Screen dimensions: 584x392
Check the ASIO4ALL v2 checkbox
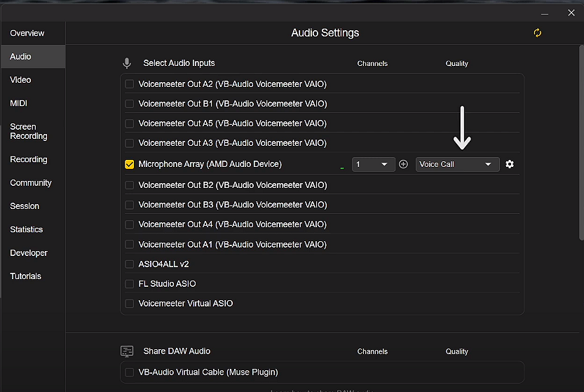click(x=129, y=264)
